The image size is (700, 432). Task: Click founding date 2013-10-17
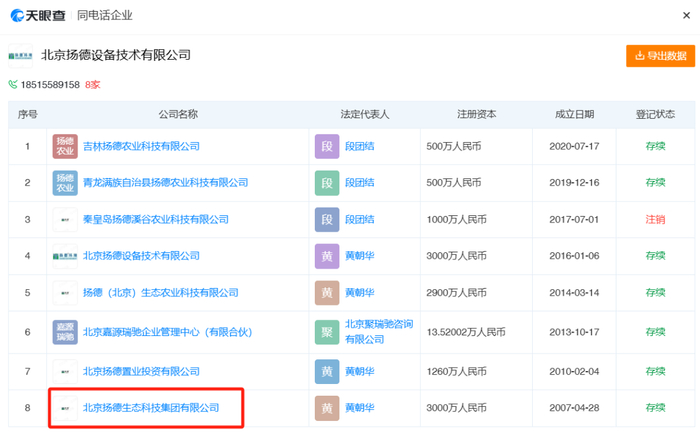pyautogui.click(x=574, y=332)
